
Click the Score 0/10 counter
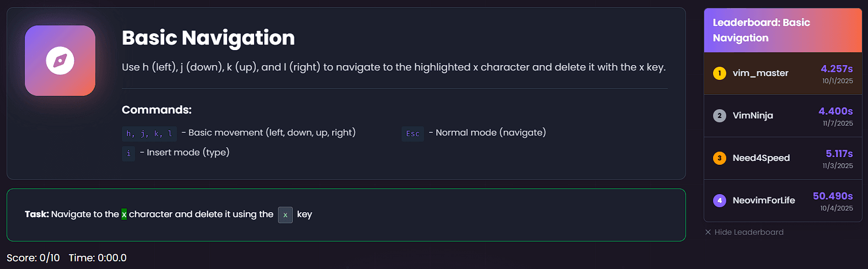point(33,258)
